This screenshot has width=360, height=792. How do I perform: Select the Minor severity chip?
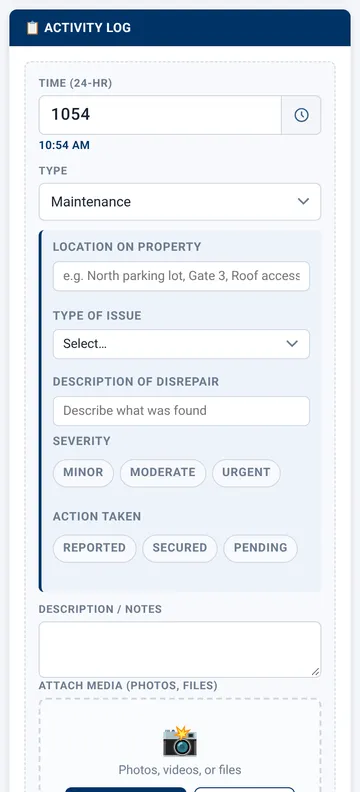pyautogui.click(x=83, y=473)
